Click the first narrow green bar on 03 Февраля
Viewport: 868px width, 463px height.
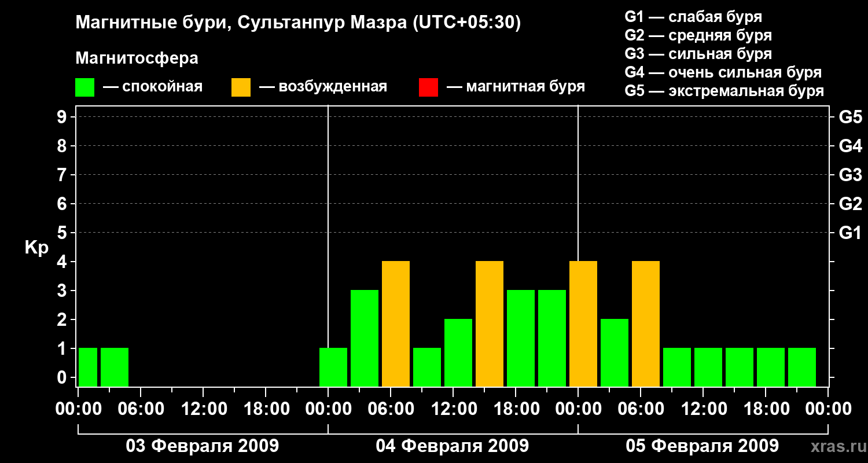88,368
